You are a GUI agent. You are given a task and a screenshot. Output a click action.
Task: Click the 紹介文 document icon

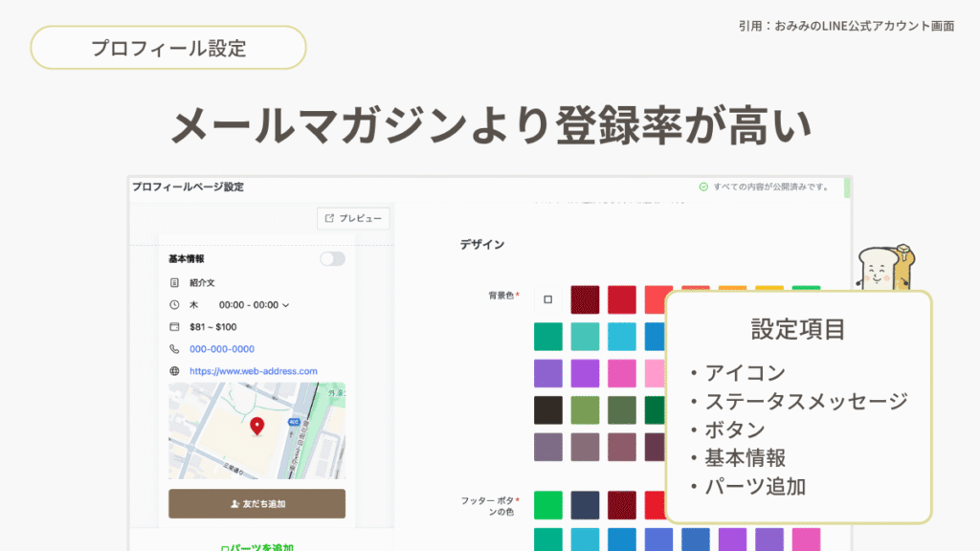tap(174, 283)
